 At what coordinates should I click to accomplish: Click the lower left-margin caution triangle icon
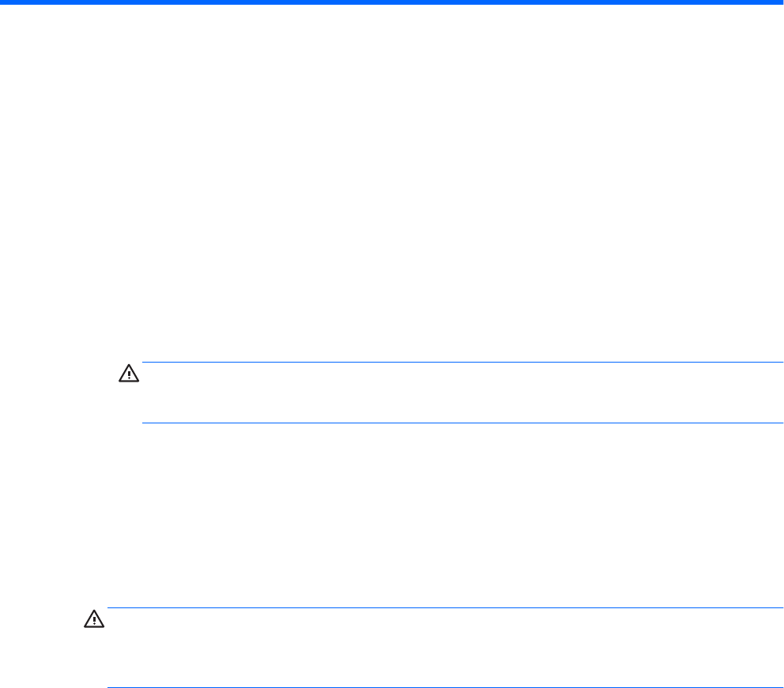point(93,621)
